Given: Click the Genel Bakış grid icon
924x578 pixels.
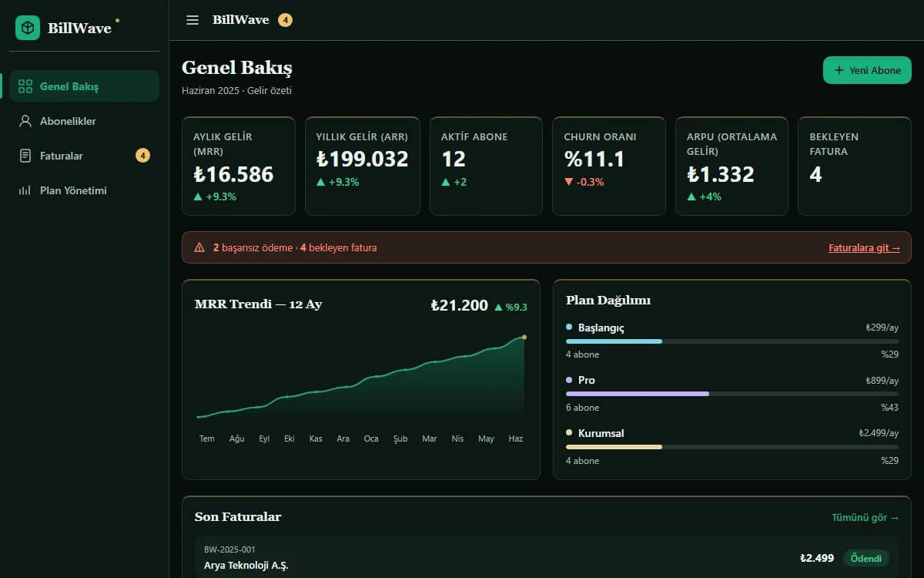Looking at the screenshot, I should click(25, 86).
